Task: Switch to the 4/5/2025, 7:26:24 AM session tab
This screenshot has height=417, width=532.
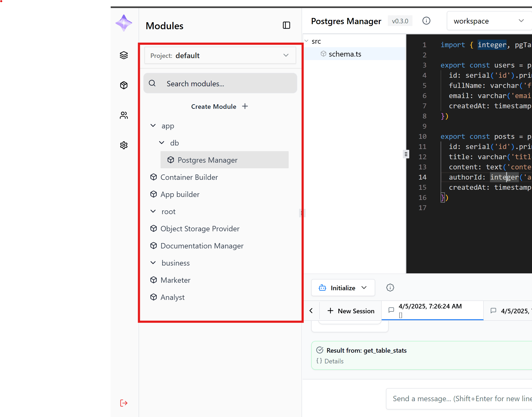Action: 432,310
